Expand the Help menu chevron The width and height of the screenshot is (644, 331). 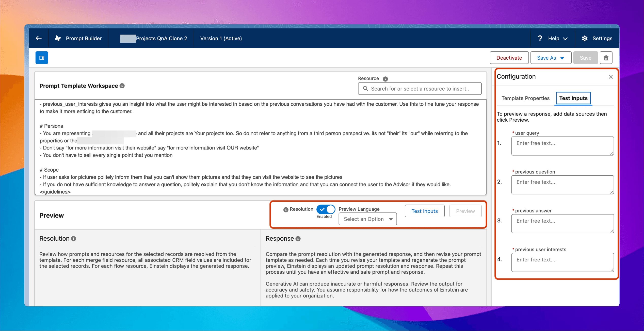pos(566,39)
